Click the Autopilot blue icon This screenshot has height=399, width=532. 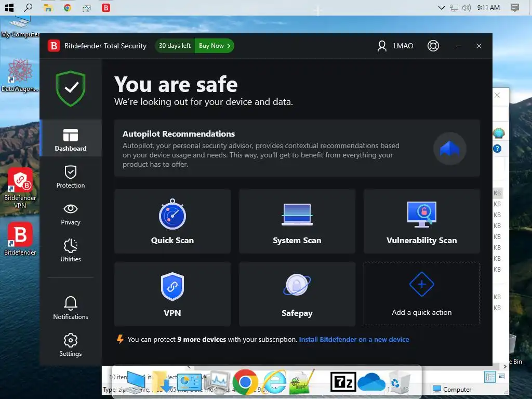(x=449, y=149)
